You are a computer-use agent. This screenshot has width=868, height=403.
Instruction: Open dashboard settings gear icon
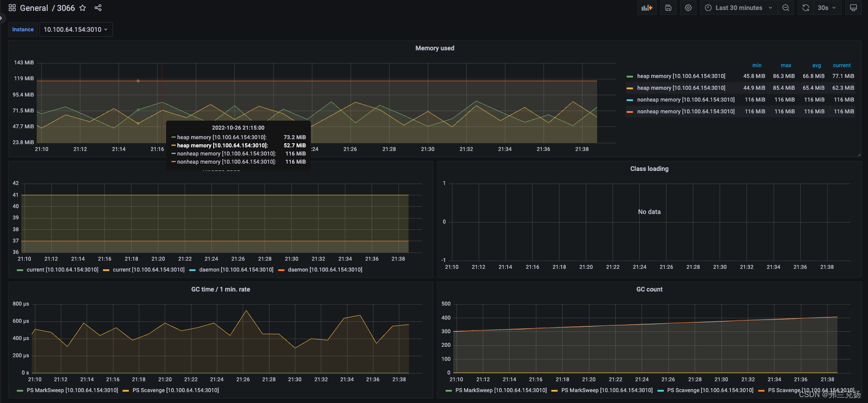pyautogui.click(x=688, y=8)
